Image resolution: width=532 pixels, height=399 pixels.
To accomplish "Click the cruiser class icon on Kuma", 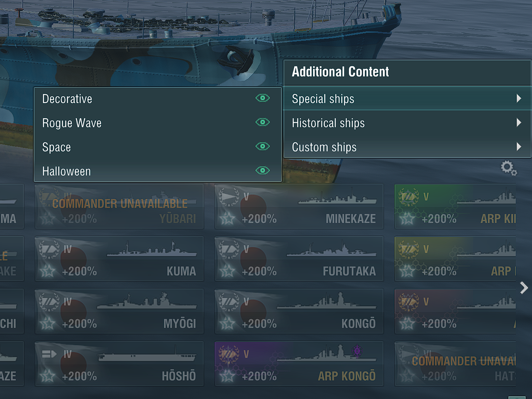I will tap(48, 249).
